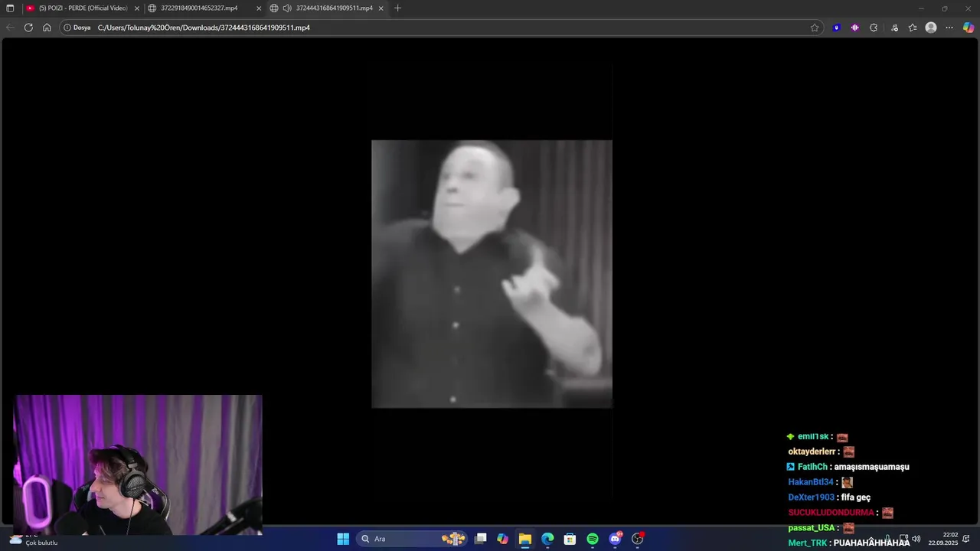
Task: Click the username emil1sk in chat
Action: (813, 437)
